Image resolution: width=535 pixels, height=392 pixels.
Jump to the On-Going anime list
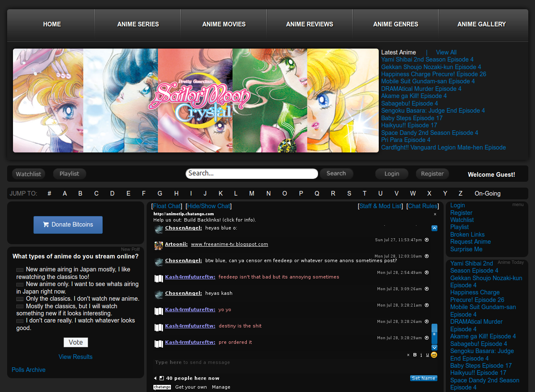488,193
